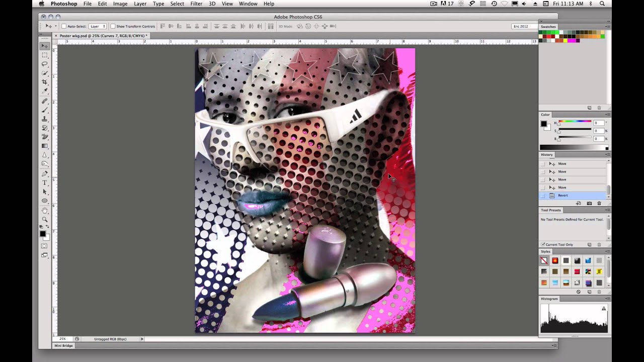
Task: Select the Brush tool
Action: point(45,110)
